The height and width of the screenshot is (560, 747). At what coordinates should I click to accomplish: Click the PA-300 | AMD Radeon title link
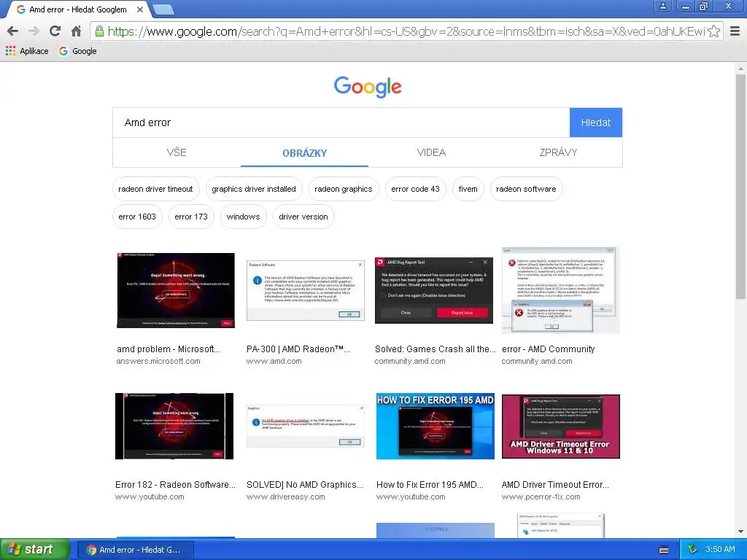298,349
